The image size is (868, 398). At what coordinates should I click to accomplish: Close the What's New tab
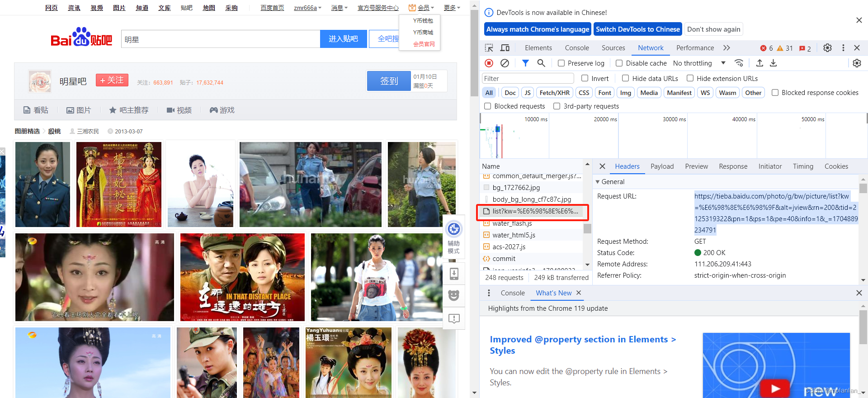[579, 293]
